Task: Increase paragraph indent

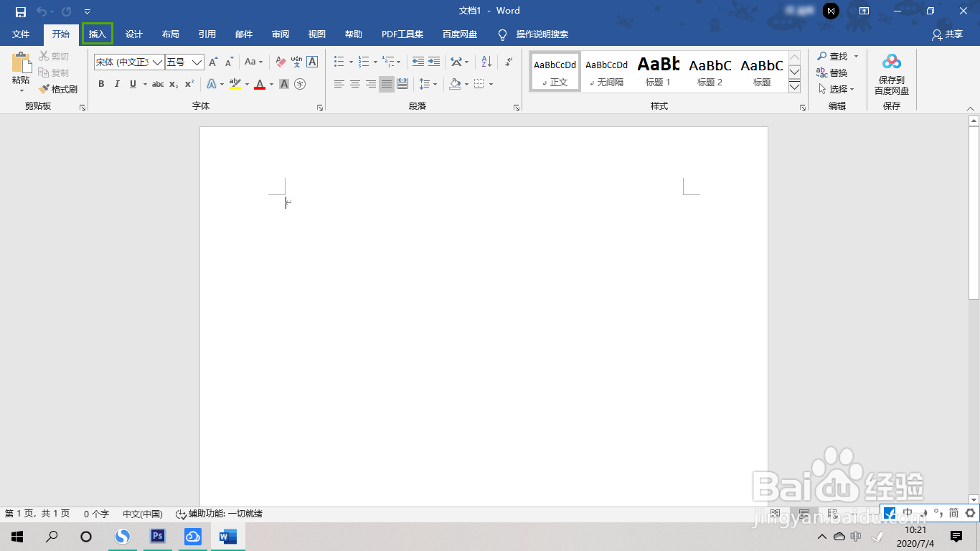Action: point(434,62)
